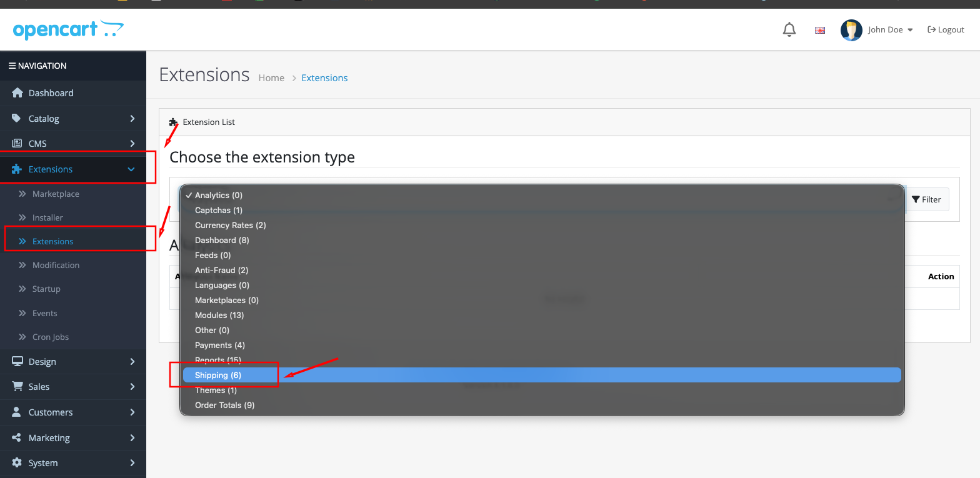Choose Themes (1) extension type

coord(542,390)
